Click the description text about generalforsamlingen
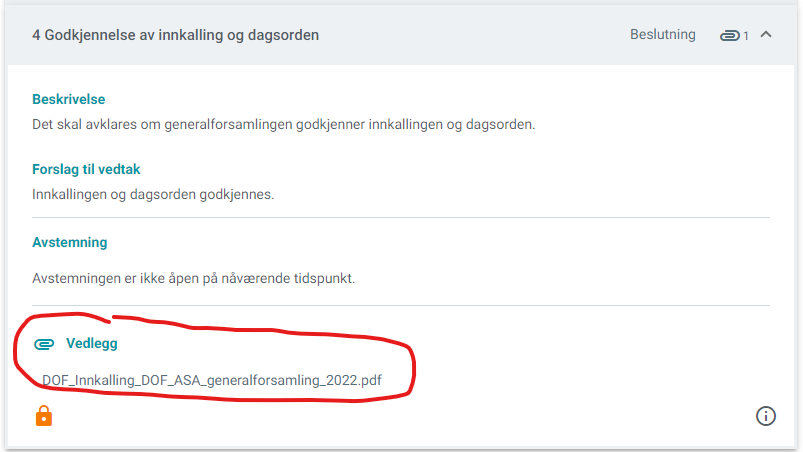 (x=284, y=124)
